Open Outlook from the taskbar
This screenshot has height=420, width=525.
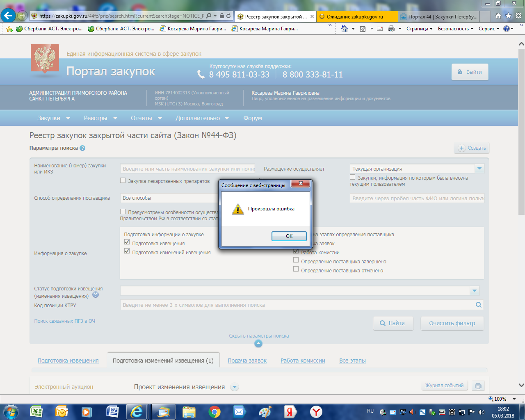click(x=62, y=411)
